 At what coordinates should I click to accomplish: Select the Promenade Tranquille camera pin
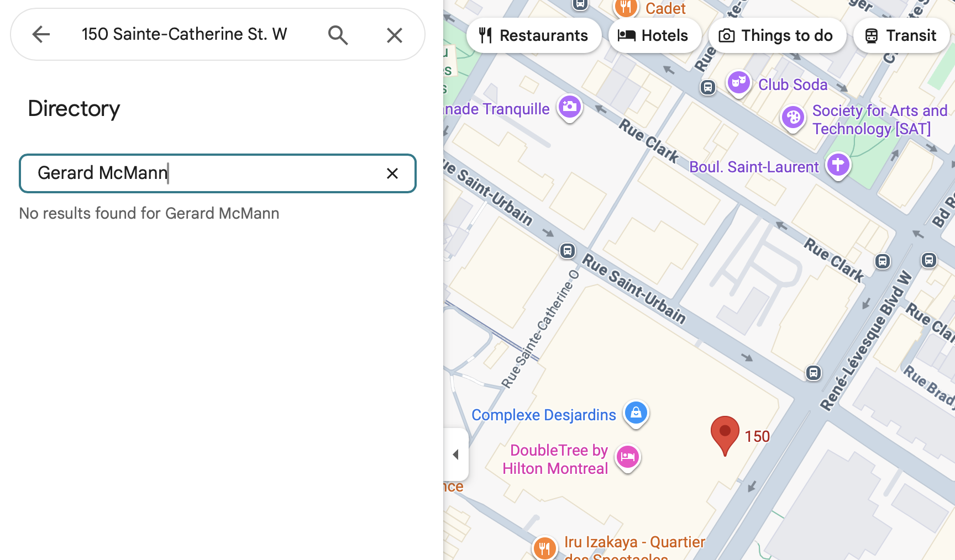pos(570,108)
